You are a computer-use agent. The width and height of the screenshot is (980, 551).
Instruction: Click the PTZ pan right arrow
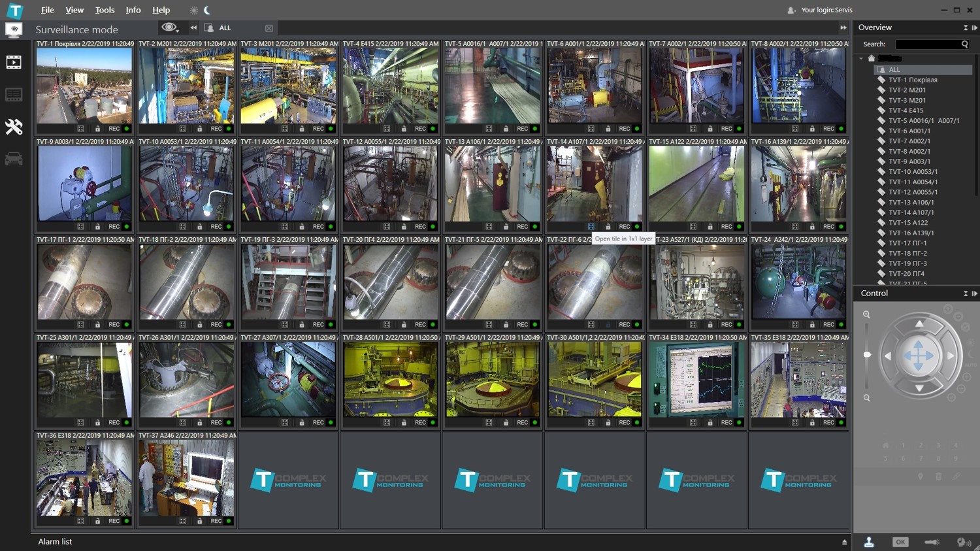951,356
